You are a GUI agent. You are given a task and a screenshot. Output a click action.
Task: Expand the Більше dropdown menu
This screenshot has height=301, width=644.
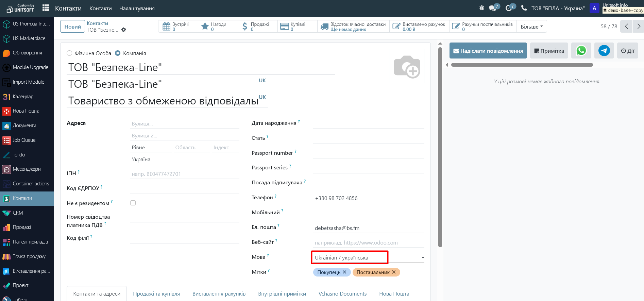(x=531, y=27)
